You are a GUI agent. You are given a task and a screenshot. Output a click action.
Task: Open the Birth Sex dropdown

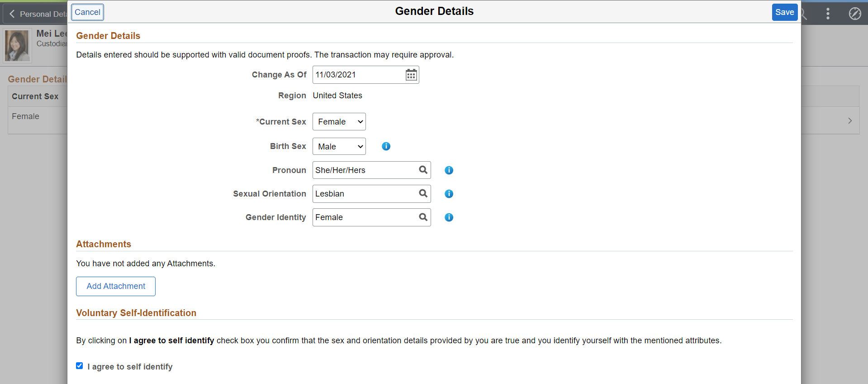339,146
